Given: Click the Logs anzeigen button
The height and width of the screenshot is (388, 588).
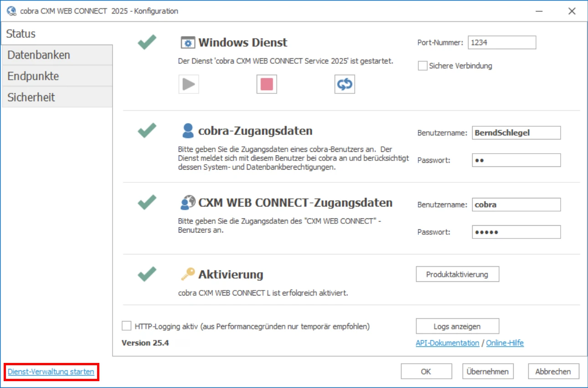Looking at the screenshot, I should pos(457,326).
